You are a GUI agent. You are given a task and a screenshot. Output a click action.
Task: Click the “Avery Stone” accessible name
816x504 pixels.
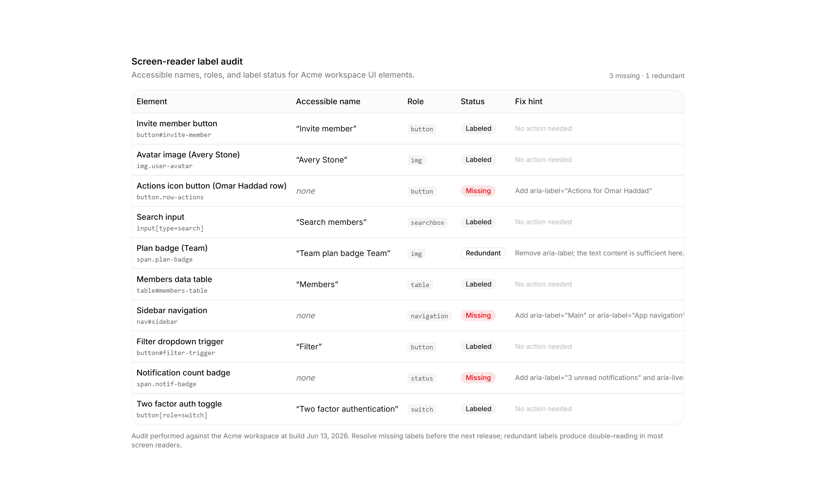[322, 160]
